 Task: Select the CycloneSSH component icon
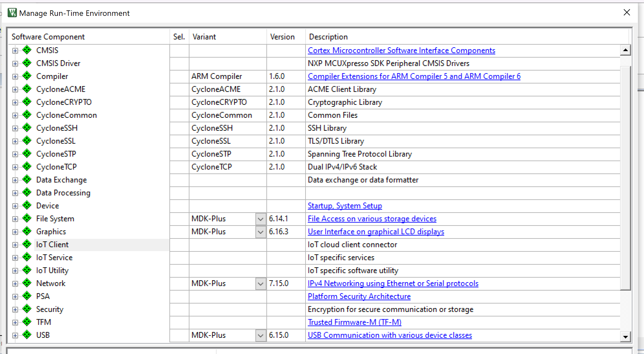(x=27, y=128)
